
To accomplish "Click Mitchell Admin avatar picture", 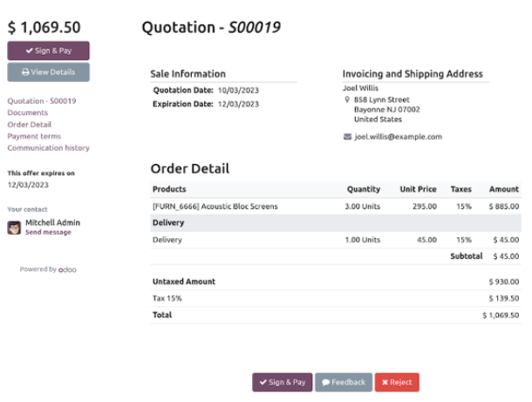I will [14, 228].
